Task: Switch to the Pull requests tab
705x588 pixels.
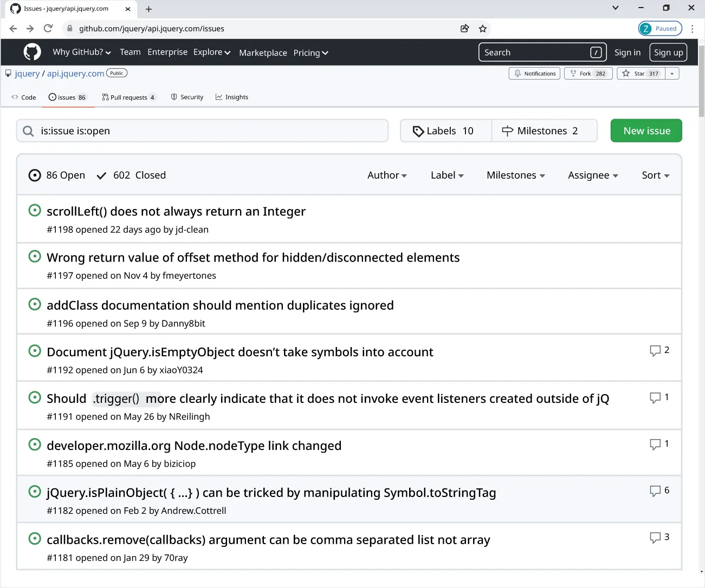Action: point(128,97)
